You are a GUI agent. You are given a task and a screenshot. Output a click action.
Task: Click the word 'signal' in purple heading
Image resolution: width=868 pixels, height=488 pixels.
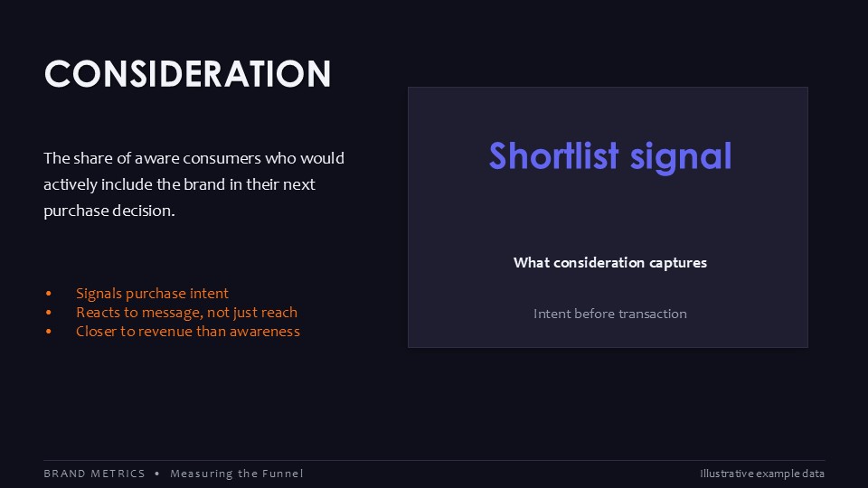[681, 157]
